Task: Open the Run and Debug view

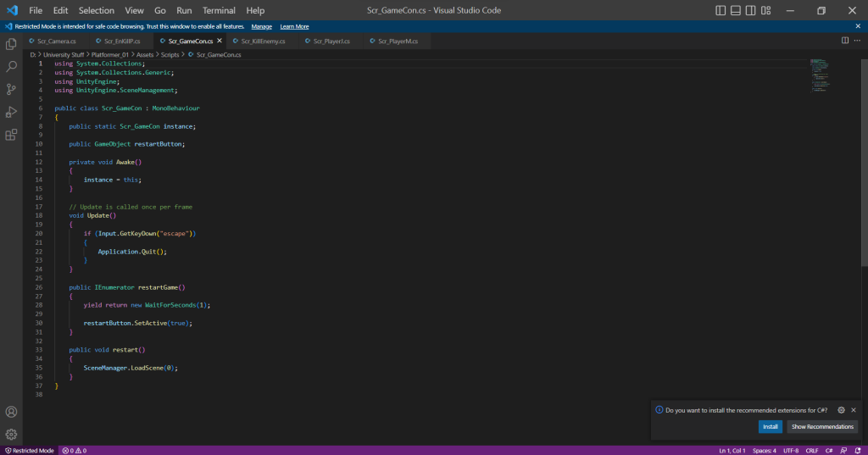Action: 11,112
